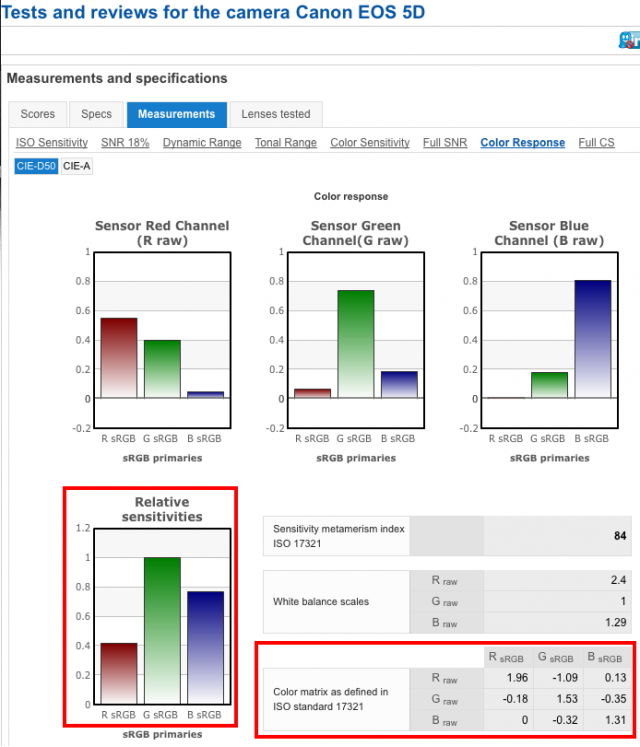Open the Specs tab
The image size is (640, 747).
96,114
